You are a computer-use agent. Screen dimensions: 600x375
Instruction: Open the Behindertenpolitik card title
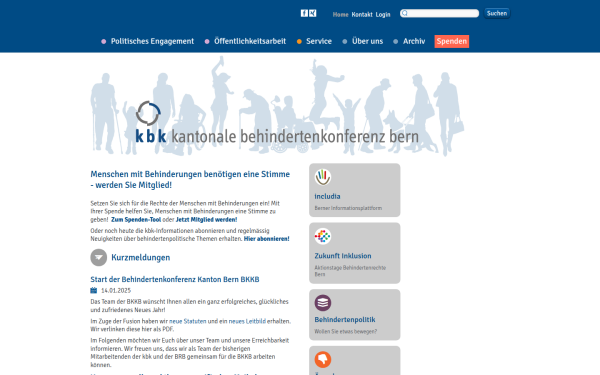(x=345, y=320)
